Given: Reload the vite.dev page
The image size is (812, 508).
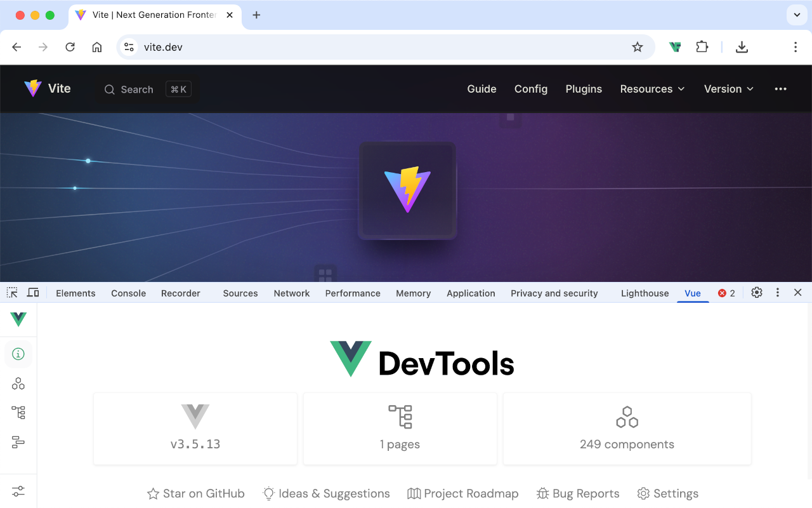Looking at the screenshot, I should click(x=70, y=47).
